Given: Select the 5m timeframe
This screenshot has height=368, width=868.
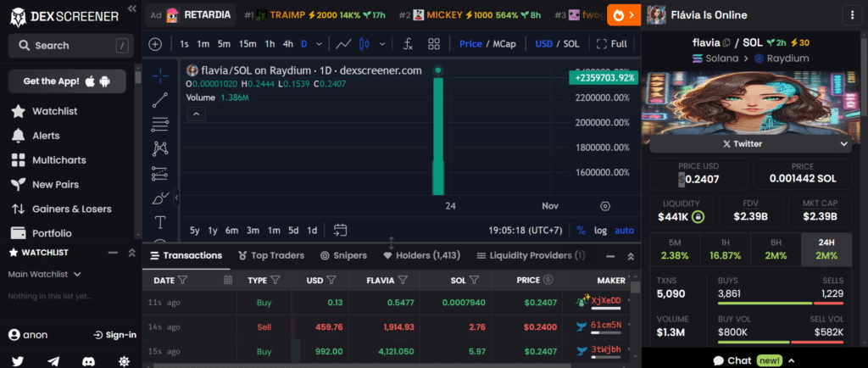Looking at the screenshot, I should point(224,44).
